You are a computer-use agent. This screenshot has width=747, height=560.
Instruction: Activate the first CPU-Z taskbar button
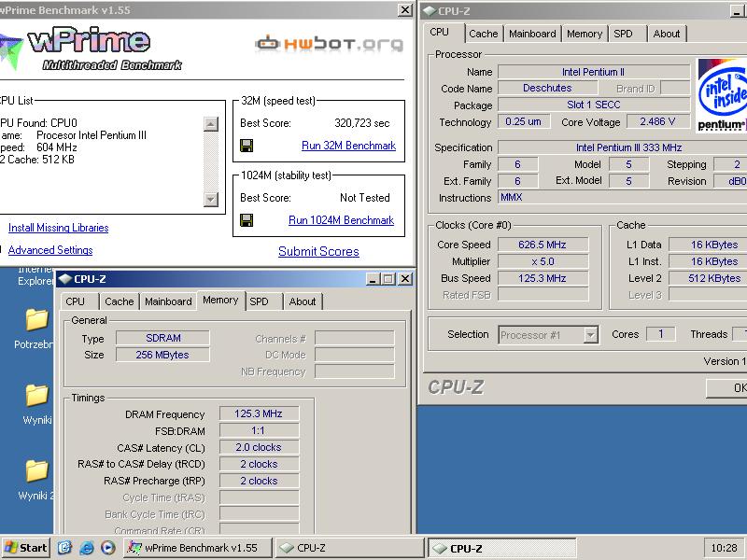click(x=349, y=548)
